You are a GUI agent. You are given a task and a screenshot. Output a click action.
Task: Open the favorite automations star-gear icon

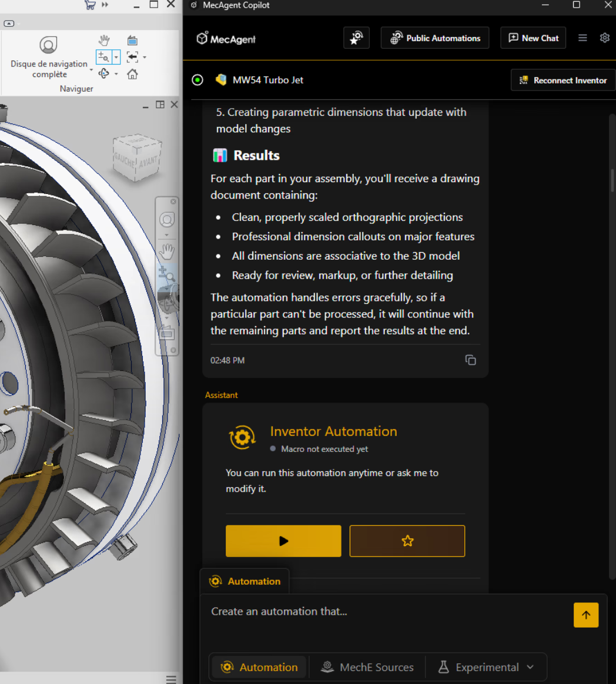point(356,38)
